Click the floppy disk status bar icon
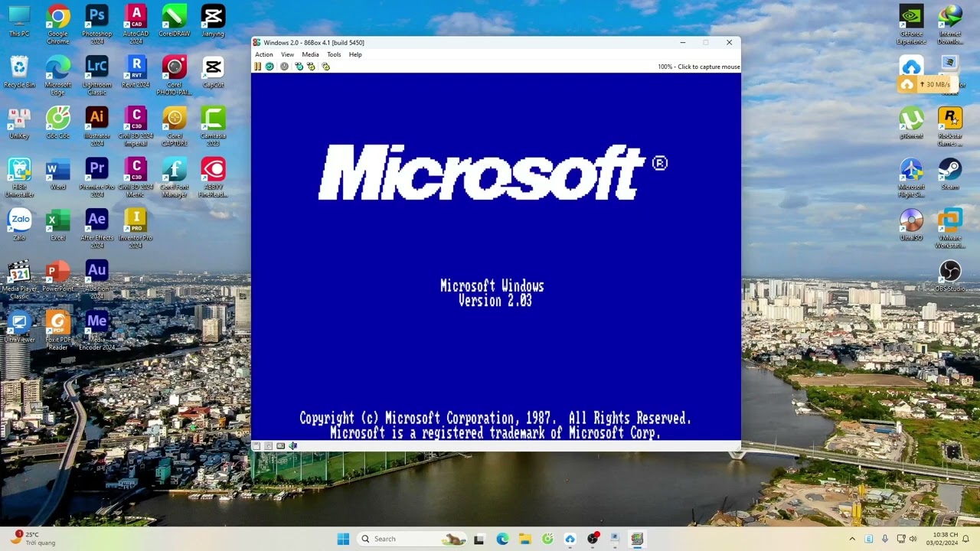The height and width of the screenshot is (551, 980). coord(256,445)
